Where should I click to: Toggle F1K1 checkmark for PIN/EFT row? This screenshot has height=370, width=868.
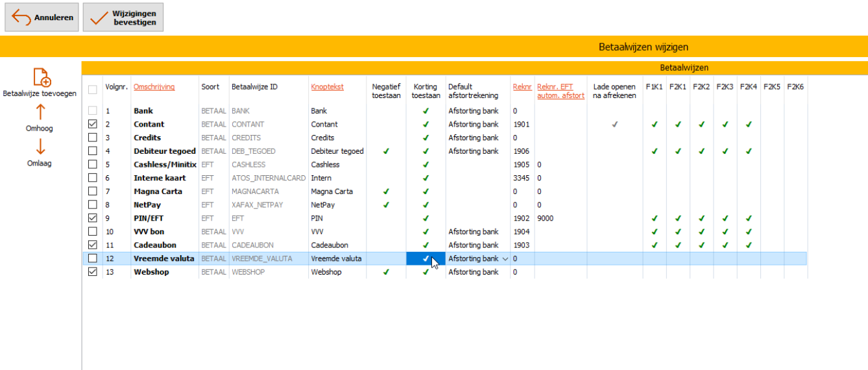(654, 219)
